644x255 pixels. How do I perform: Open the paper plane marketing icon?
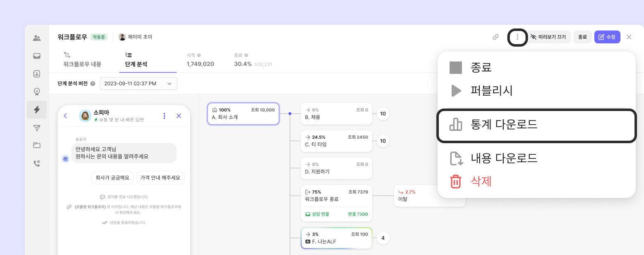(x=37, y=128)
